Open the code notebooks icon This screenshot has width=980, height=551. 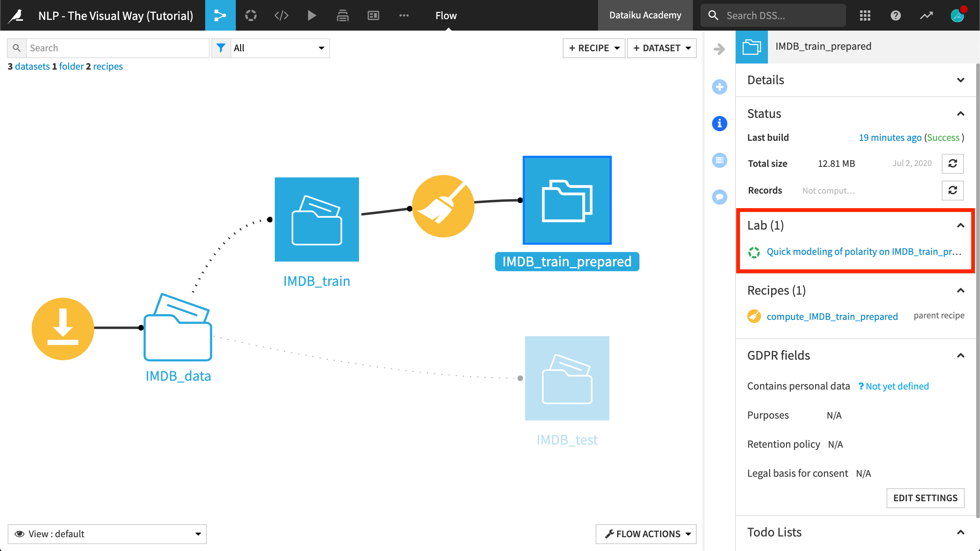(x=281, y=15)
